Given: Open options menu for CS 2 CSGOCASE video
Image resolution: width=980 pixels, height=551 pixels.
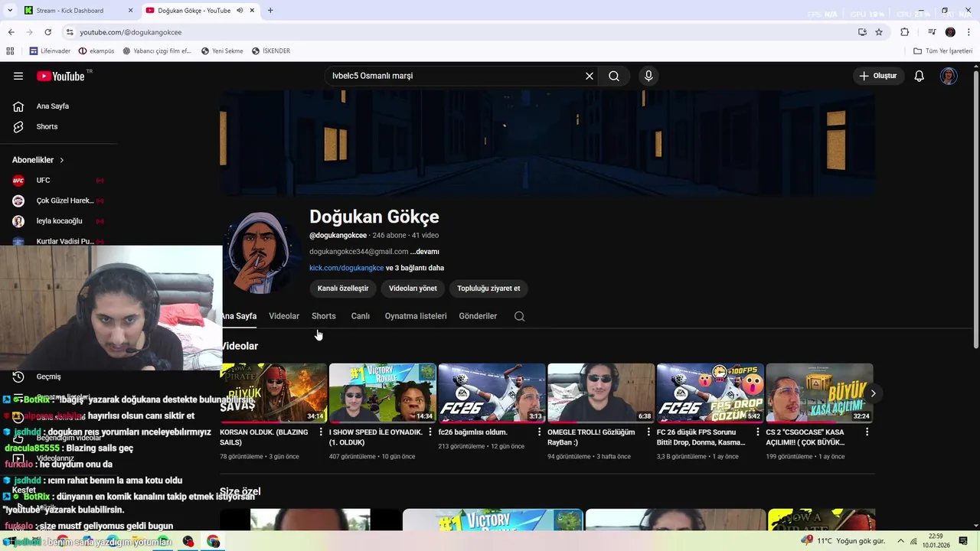Looking at the screenshot, I should [x=867, y=432].
